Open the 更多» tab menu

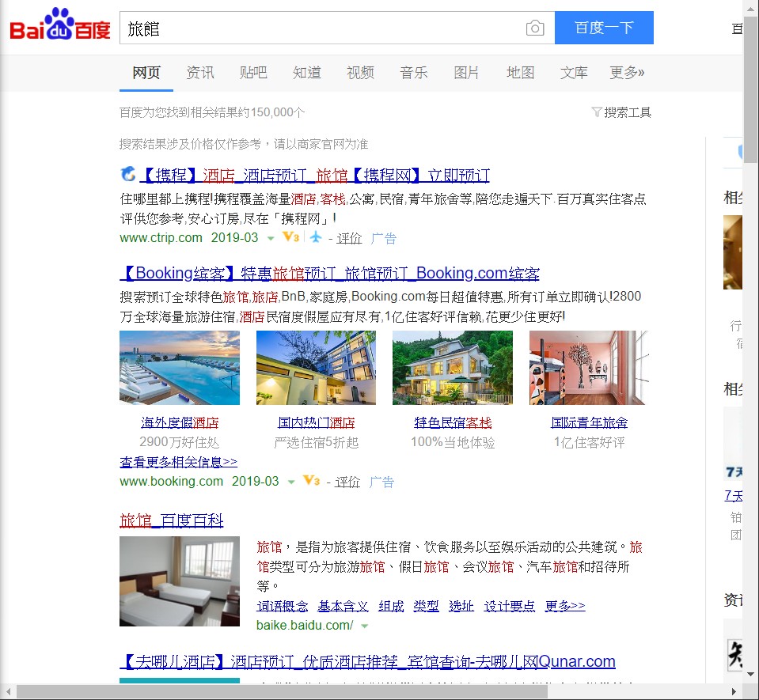point(627,73)
